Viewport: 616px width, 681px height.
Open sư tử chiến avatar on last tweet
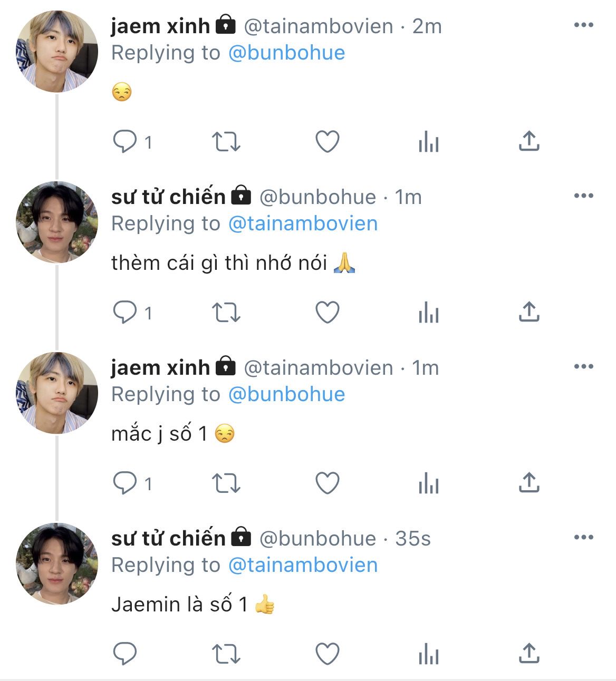pos(57,564)
